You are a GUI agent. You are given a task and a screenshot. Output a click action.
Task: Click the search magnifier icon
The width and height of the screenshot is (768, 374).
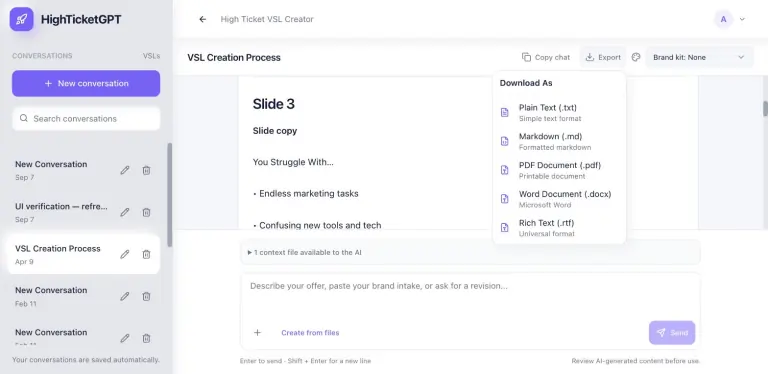pyautogui.click(x=24, y=118)
